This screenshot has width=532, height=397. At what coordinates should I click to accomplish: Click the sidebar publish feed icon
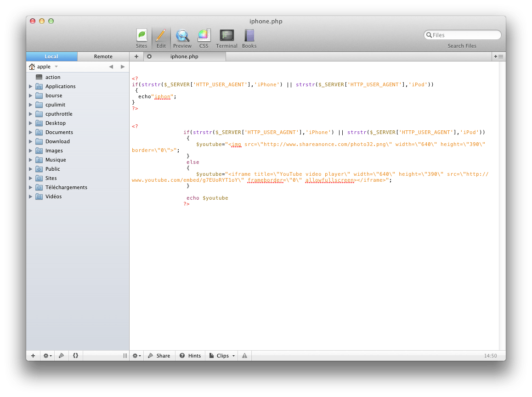[62, 356]
